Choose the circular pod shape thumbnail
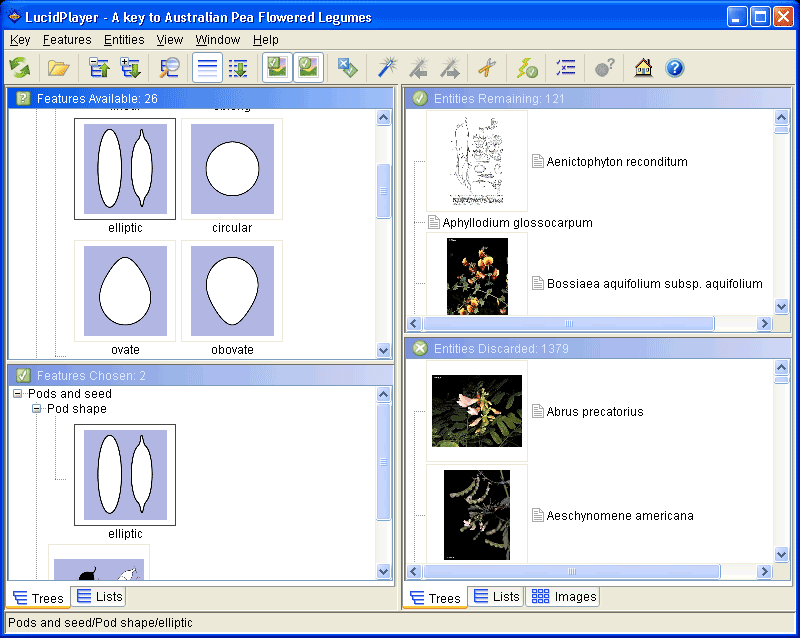 232,168
